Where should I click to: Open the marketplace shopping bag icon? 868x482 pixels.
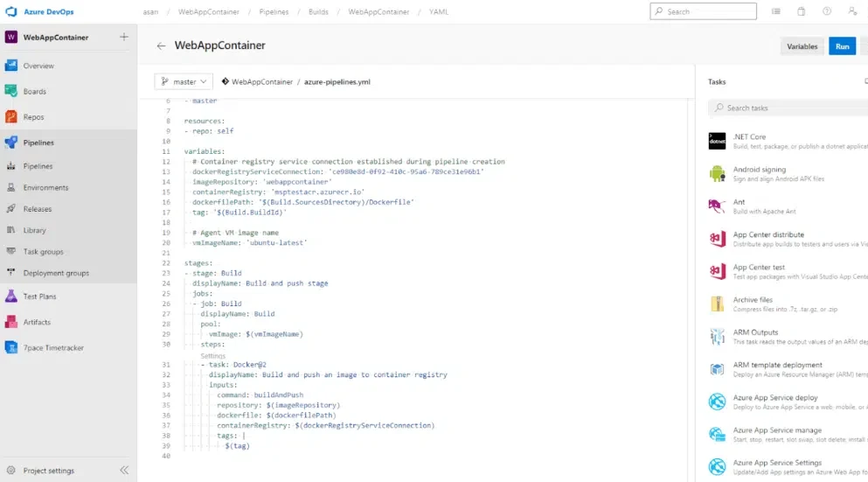pyautogui.click(x=801, y=11)
